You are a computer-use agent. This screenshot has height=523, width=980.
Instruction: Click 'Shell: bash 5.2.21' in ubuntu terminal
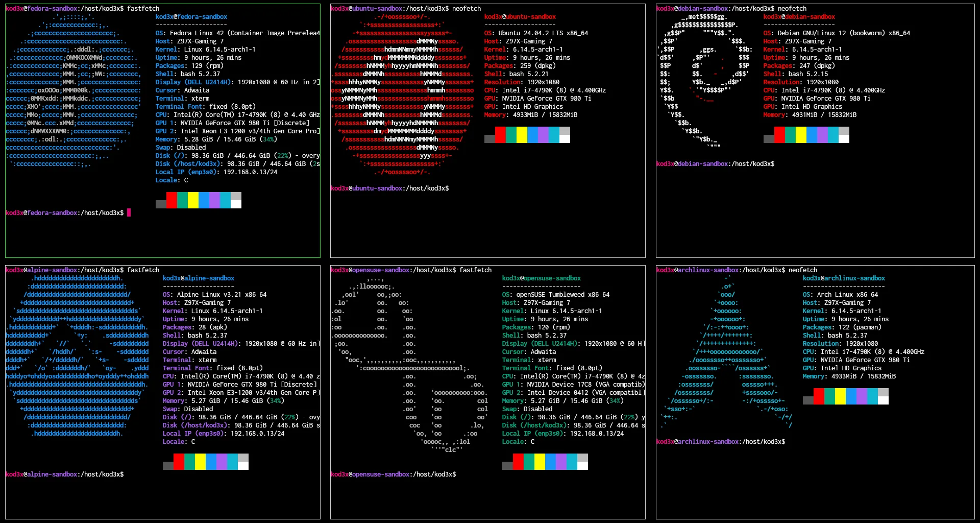coord(517,74)
